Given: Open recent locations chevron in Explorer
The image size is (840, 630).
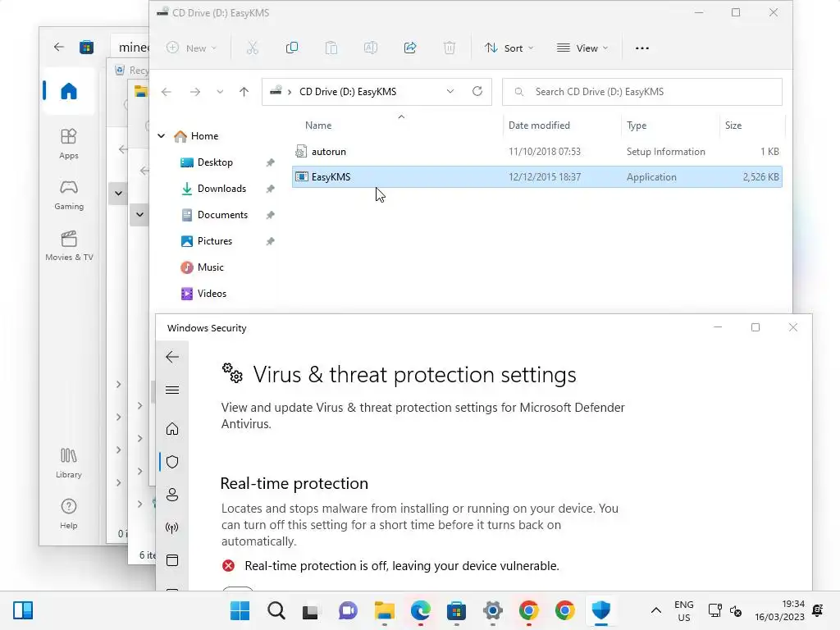Looking at the screenshot, I should tap(220, 92).
